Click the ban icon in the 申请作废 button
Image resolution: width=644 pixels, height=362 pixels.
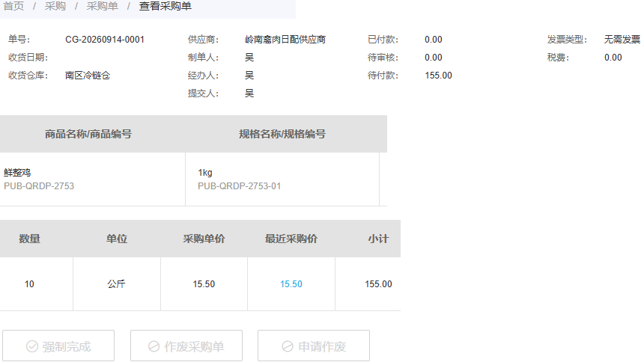click(288, 346)
